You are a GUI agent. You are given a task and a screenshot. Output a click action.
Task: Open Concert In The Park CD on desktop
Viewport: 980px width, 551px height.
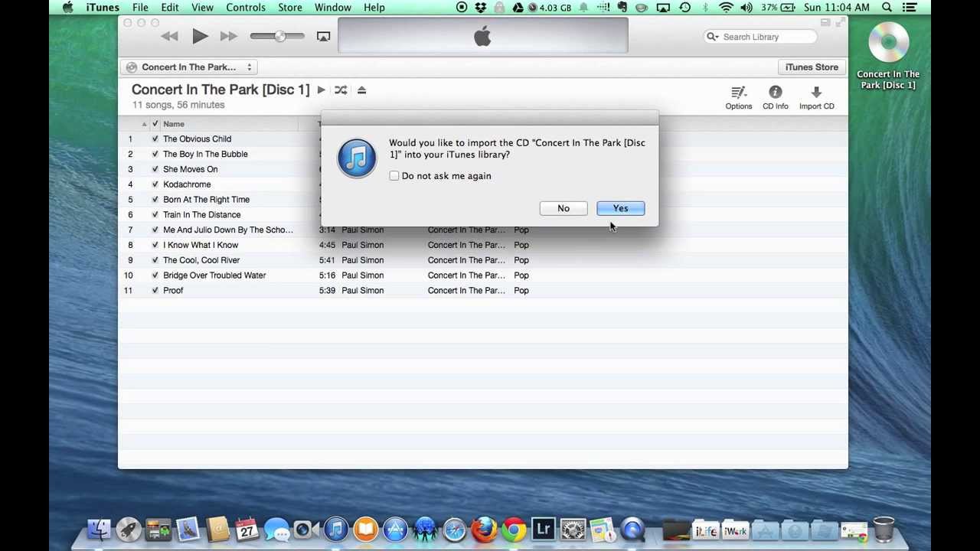[888, 55]
